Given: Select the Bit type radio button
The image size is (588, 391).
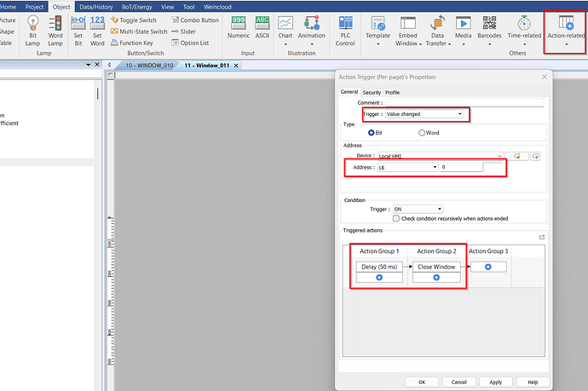Looking at the screenshot, I should click(x=371, y=133).
